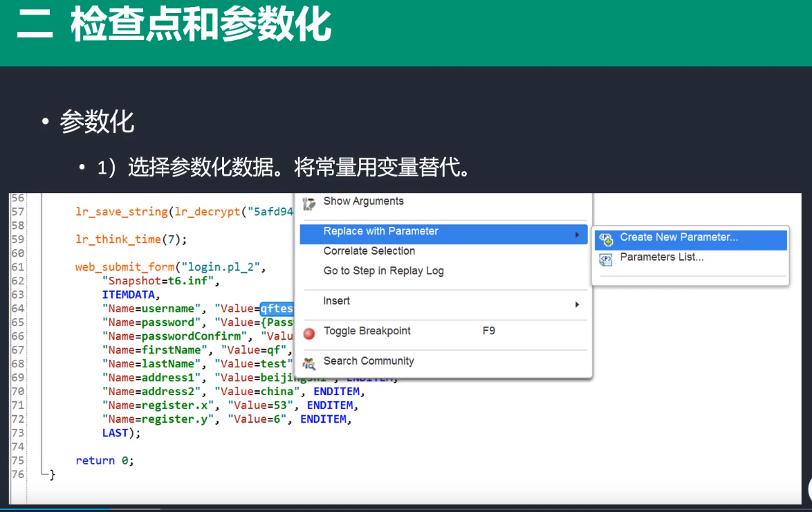Image resolution: width=812 pixels, height=512 pixels.
Task: Click the F9 shortcut label
Action: tap(489, 331)
